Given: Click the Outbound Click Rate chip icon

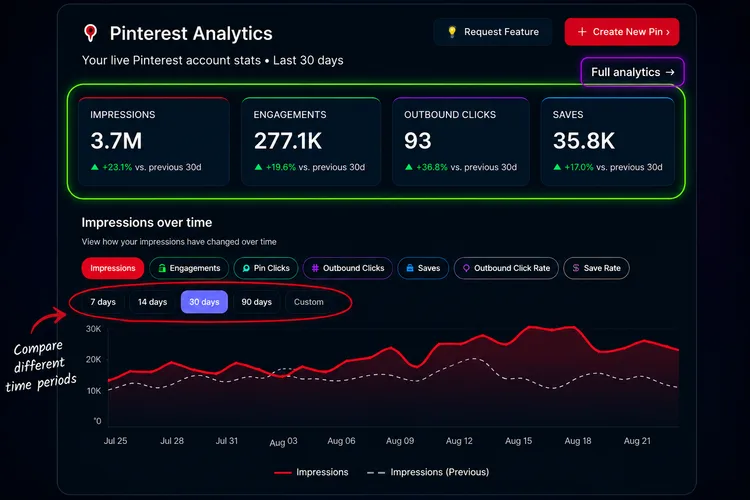Looking at the screenshot, I should (466, 268).
